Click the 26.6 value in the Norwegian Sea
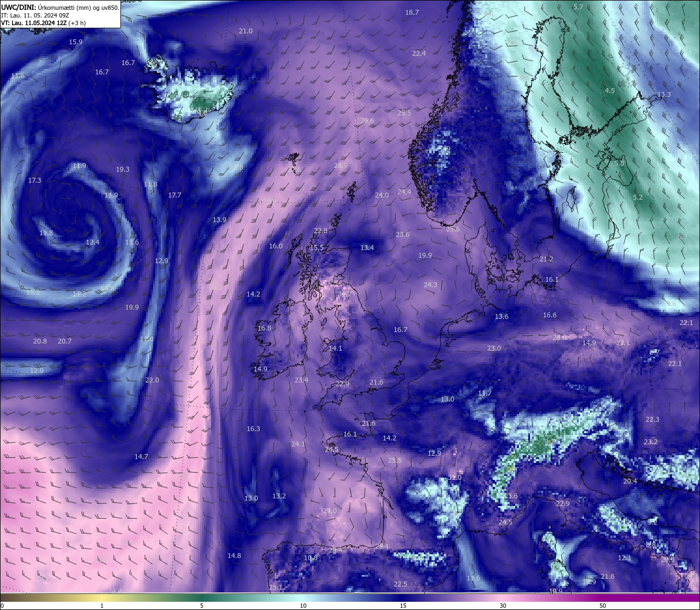The width and height of the screenshot is (700, 610). pos(367,121)
